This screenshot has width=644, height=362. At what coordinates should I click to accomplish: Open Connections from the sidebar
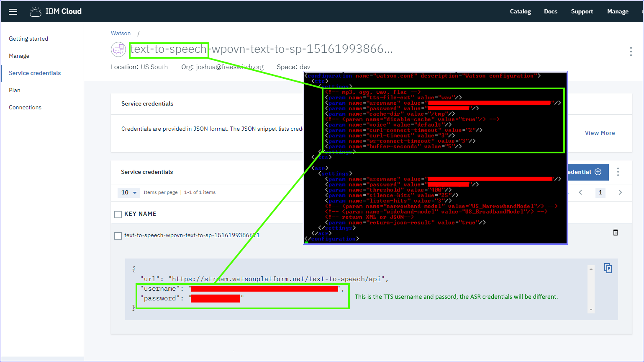(25, 107)
